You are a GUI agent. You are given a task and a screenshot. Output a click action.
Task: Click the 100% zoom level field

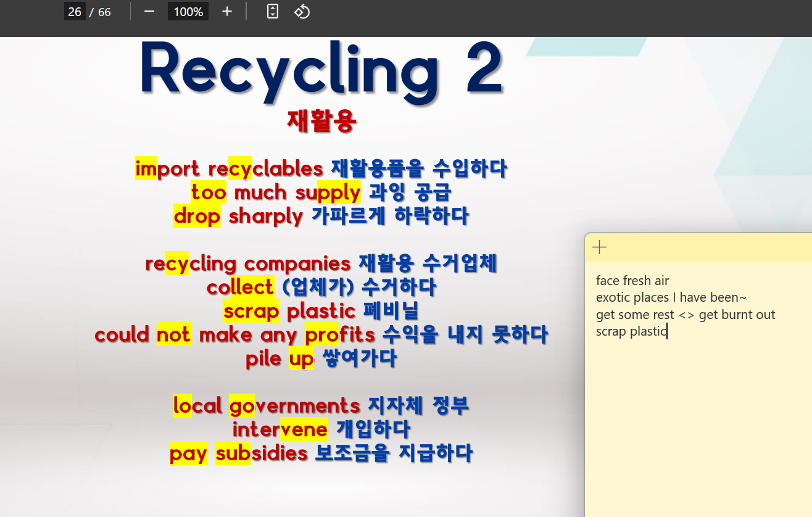(188, 12)
